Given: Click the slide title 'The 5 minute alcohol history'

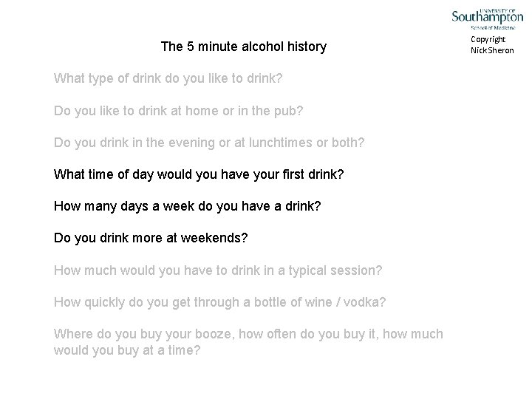Looking at the screenshot, I should click(244, 47).
